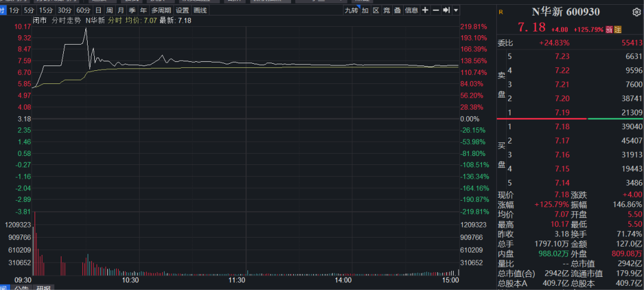The width and height of the screenshot is (644, 290).
Task: Open stock settings gear icon
Action: 636,12
